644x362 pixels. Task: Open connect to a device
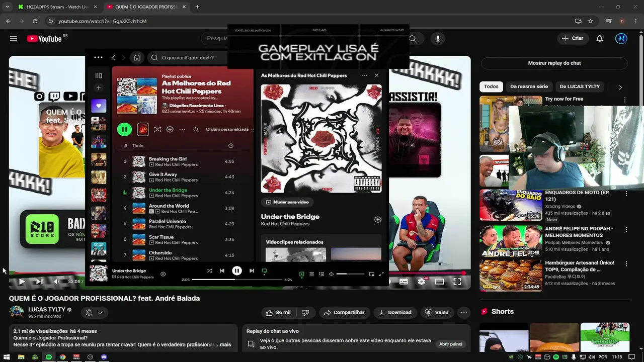(x=321, y=274)
